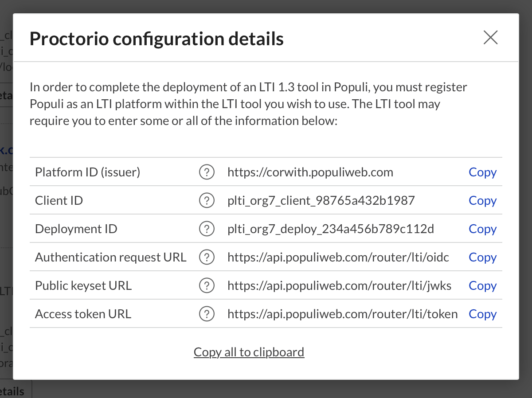Open the Platform ID help icon
The height and width of the screenshot is (398, 532).
click(x=207, y=172)
